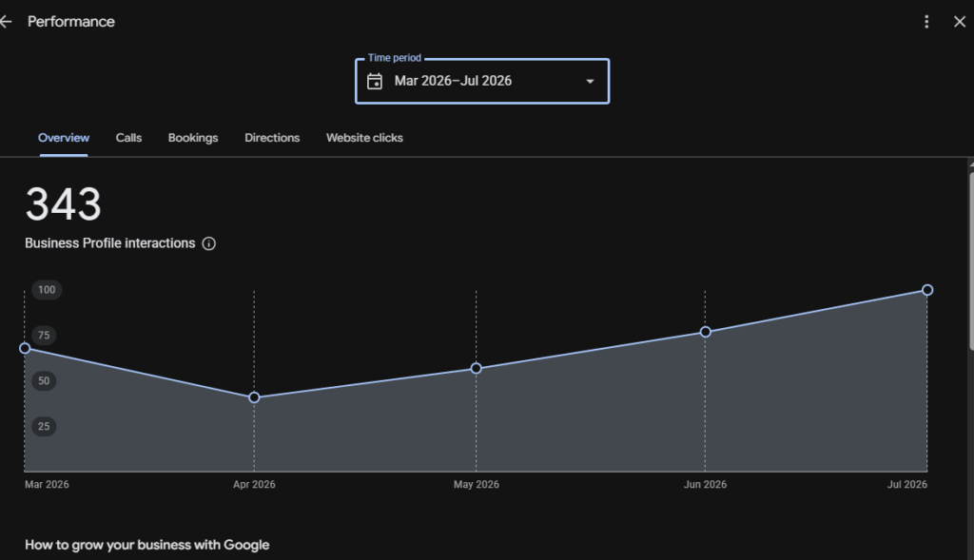The image size is (974, 560).
Task: Click the Apr 2026 chart data point
Action: (x=254, y=397)
